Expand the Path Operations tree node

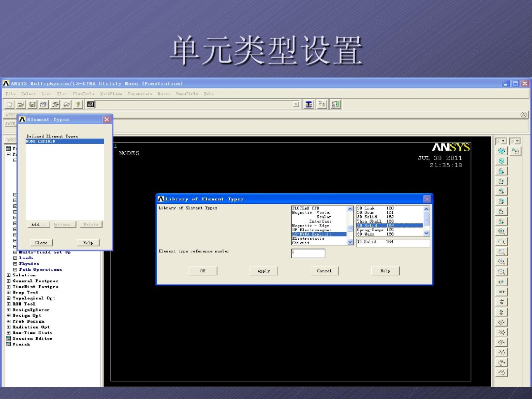[15, 269]
